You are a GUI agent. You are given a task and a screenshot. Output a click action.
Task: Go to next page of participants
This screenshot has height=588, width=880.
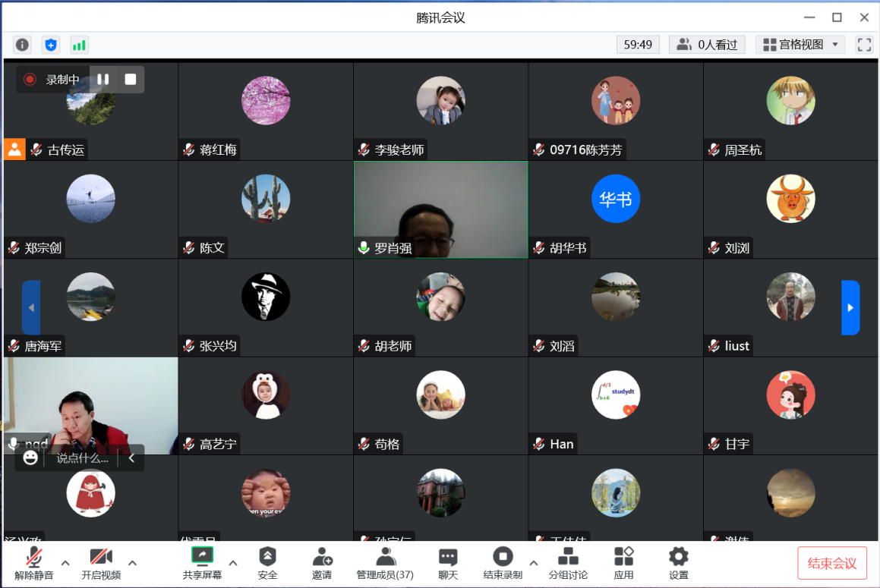point(850,307)
